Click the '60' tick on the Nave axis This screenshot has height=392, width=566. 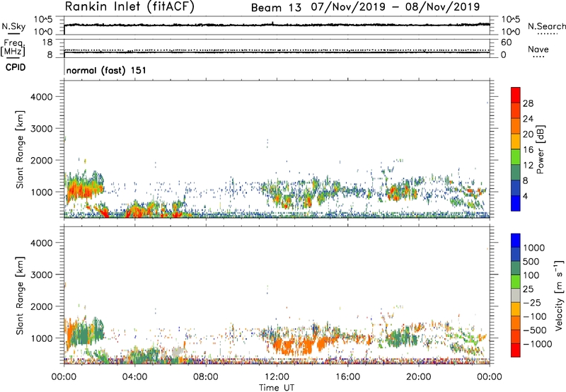click(x=506, y=42)
